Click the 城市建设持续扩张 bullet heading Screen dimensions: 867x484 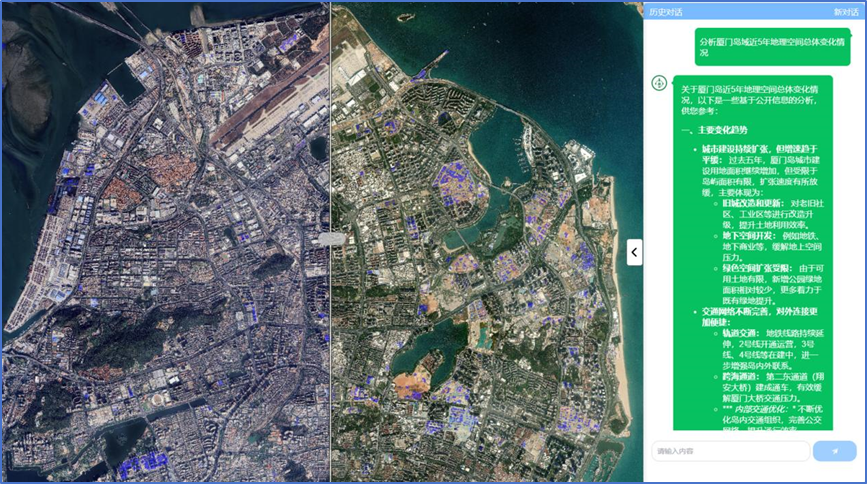[759, 154]
